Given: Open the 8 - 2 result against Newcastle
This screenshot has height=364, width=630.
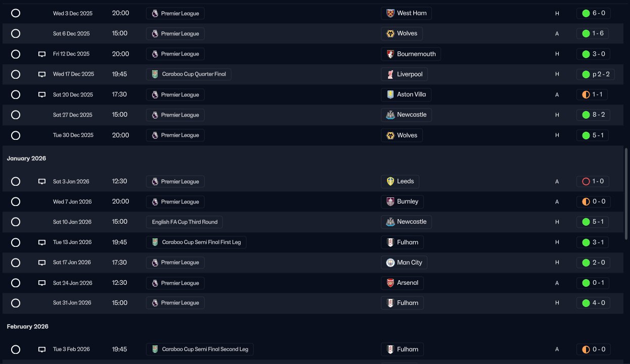Looking at the screenshot, I should click(593, 115).
